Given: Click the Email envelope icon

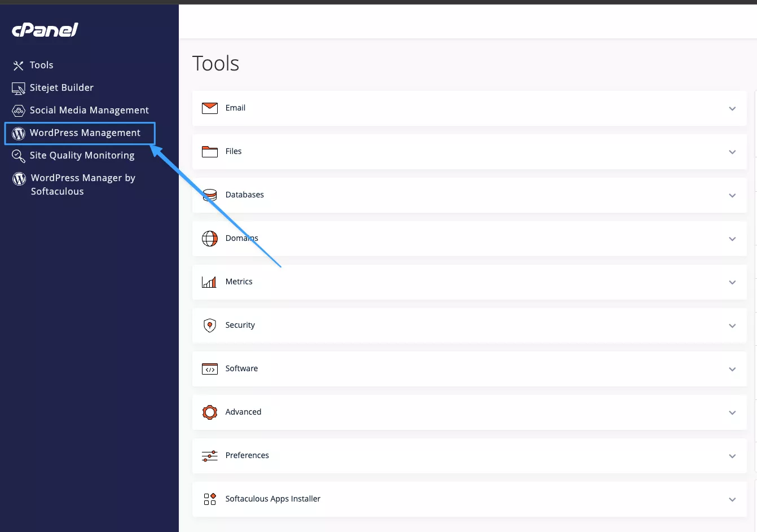Looking at the screenshot, I should (x=209, y=108).
